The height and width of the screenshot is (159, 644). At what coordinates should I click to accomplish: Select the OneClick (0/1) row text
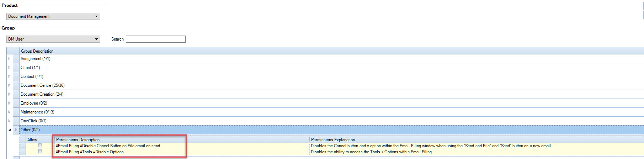33,121
